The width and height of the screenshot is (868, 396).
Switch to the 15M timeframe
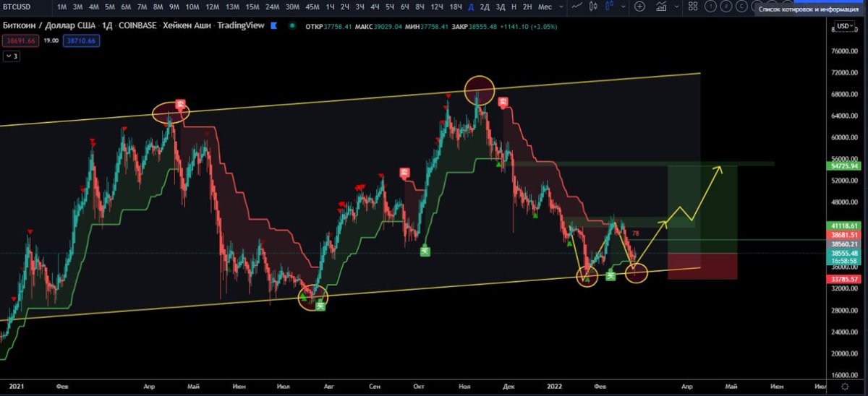[252, 7]
